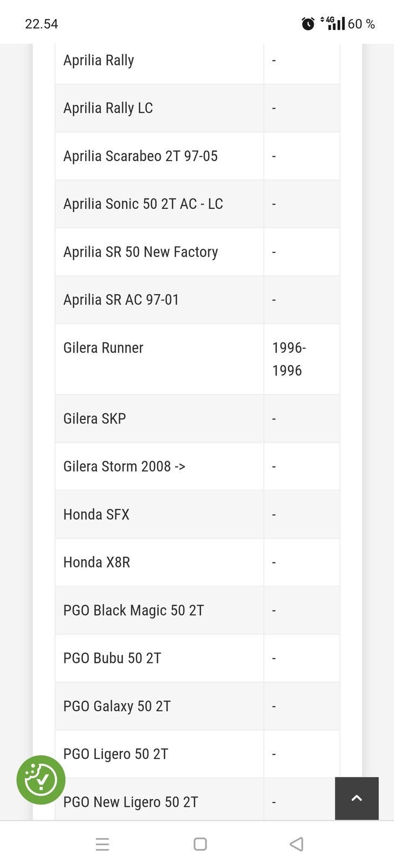Tap the 22.54 clock in status bar

(41, 24)
